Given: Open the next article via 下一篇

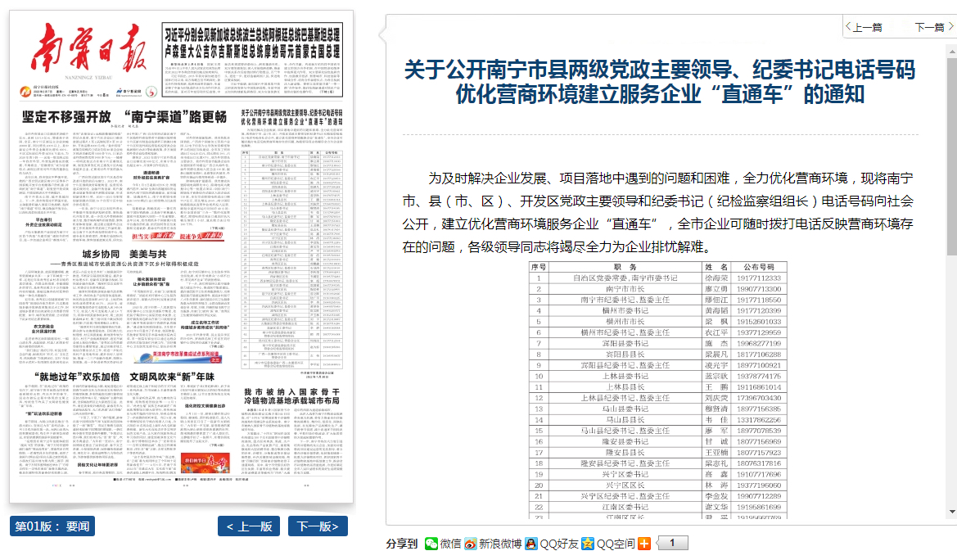Looking at the screenshot, I should coord(934,28).
